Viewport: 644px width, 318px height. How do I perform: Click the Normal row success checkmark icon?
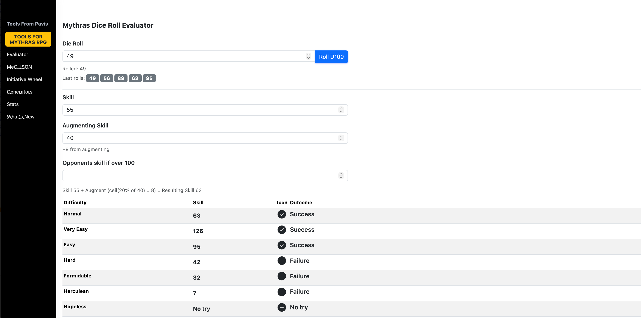click(x=281, y=214)
